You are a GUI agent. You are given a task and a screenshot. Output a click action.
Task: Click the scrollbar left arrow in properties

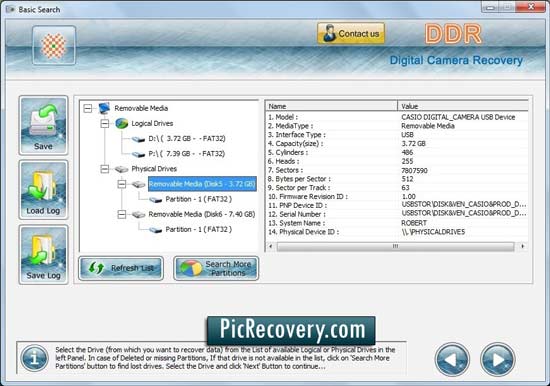tap(270, 246)
